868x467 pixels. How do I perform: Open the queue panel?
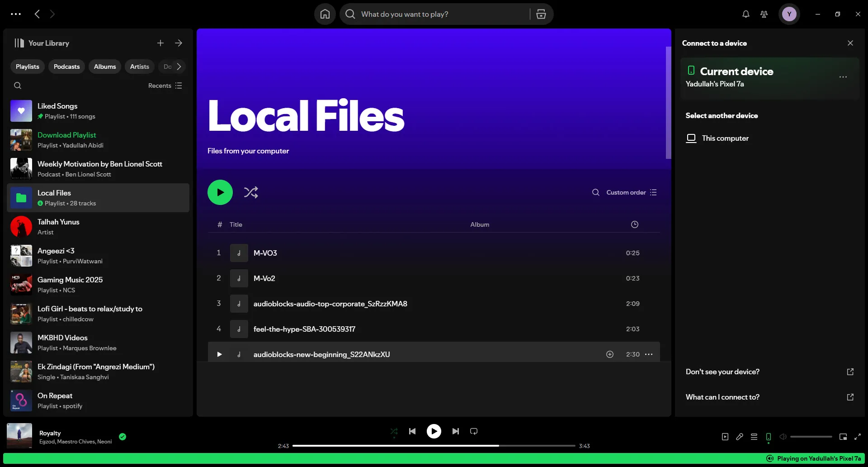click(754, 437)
